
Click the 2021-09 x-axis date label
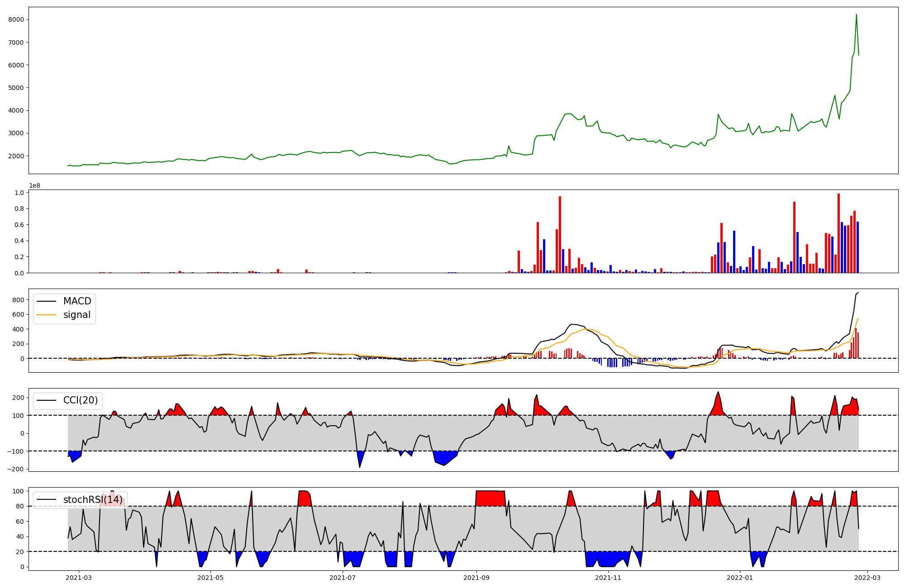click(x=476, y=577)
